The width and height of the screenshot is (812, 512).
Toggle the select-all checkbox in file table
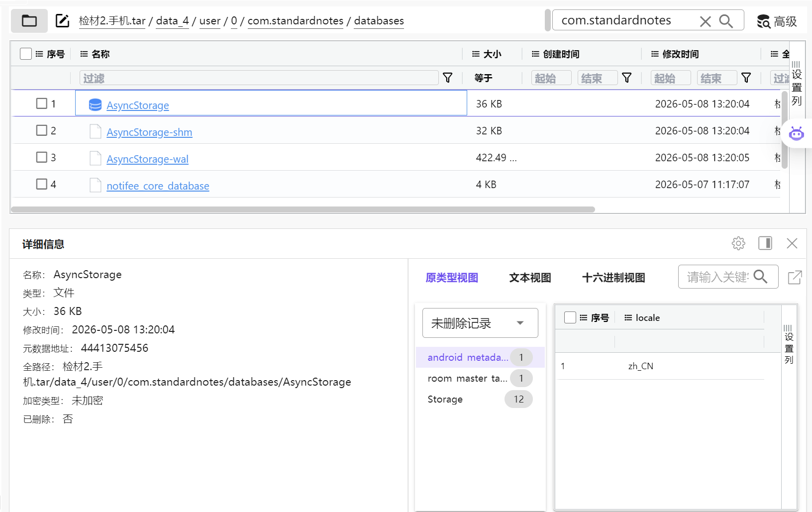(26, 54)
